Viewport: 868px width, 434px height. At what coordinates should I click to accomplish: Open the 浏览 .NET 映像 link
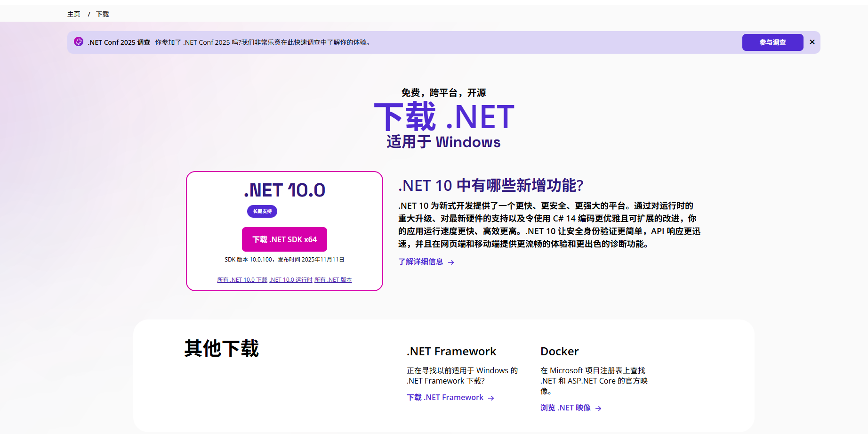565,408
